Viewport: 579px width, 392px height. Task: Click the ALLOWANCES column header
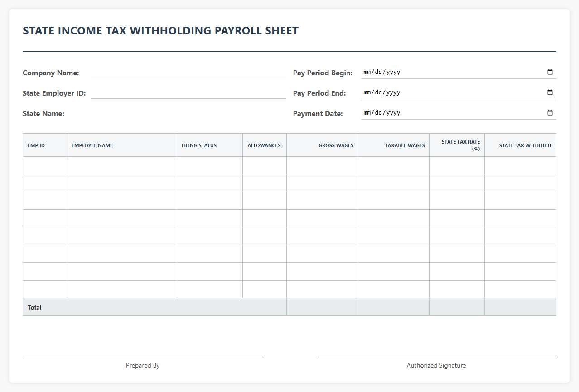(265, 145)
